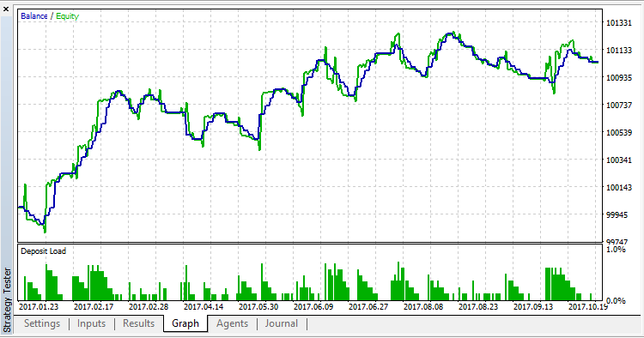Screen dimensions: 644x338
Task: Click the 2017.02.28 date label
Action: [149, 307]
